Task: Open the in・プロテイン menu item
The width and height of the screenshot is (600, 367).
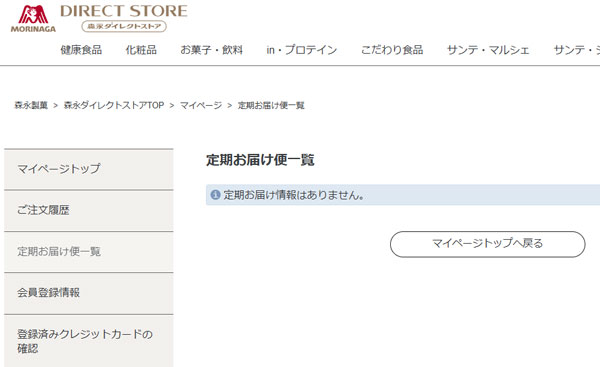Action: pos(302,50)
